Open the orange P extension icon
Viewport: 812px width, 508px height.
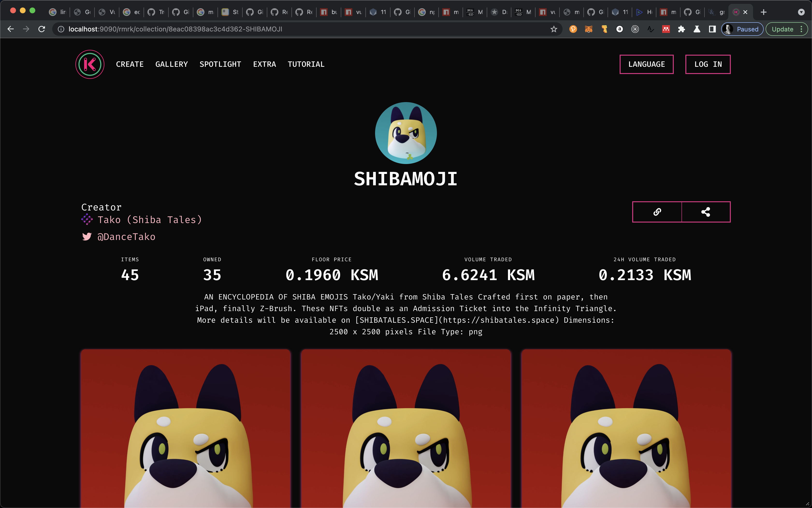[x=573, y=29]
